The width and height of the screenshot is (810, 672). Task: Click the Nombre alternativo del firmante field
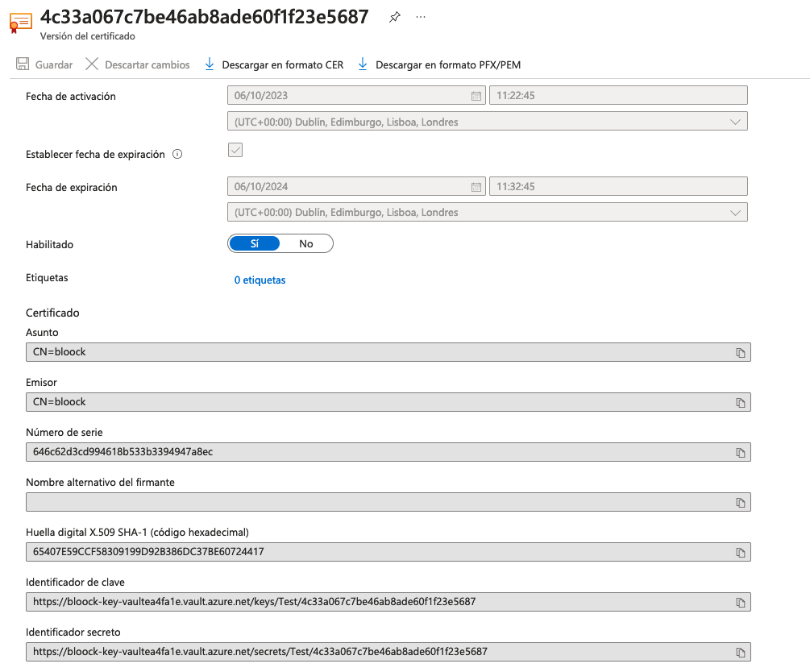coord(379,502)
